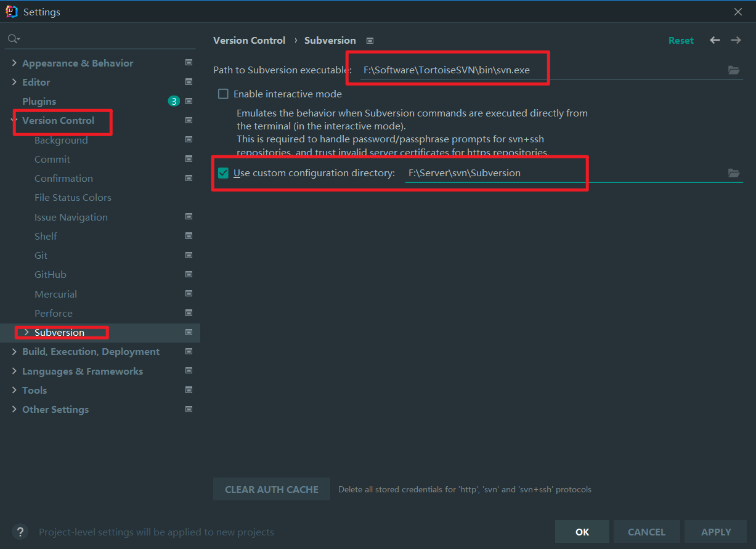Open File Status Colors settings
The width and height of the screenshot is (756, 549).
click(x=73, y=197)
